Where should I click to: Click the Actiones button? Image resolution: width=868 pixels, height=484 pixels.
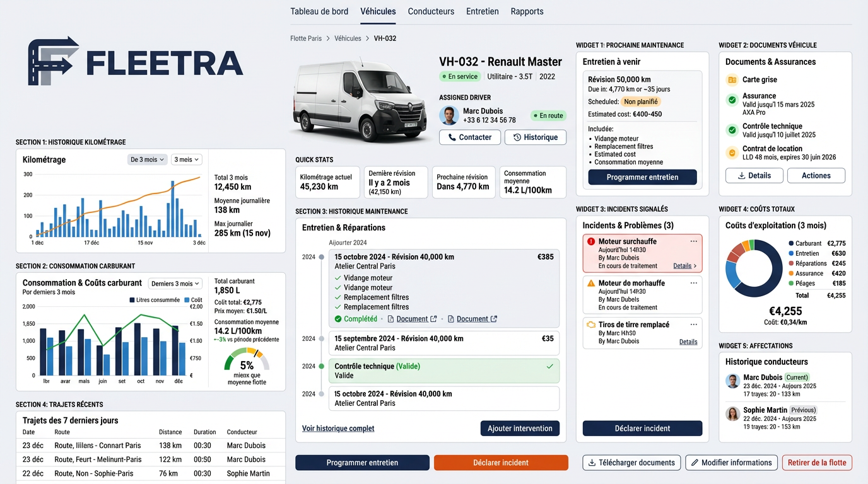[816, 176]
